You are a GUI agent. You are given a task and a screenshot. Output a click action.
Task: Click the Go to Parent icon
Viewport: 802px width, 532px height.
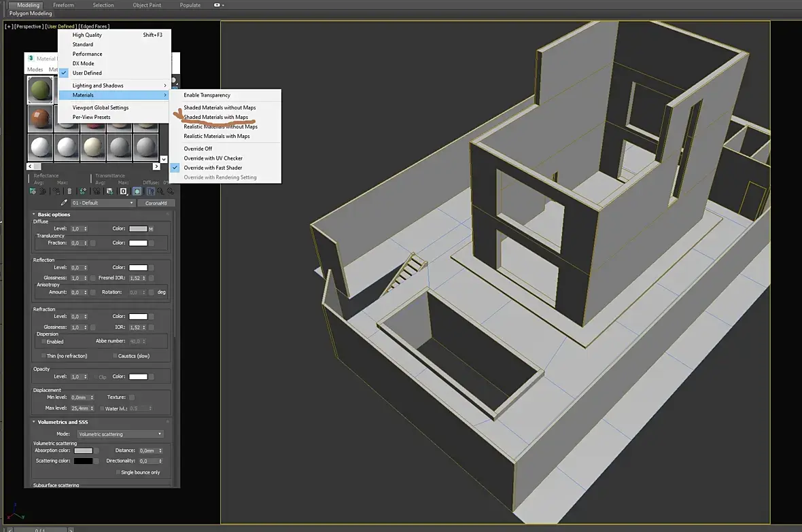pyautogui.click(x=160, y=192)
